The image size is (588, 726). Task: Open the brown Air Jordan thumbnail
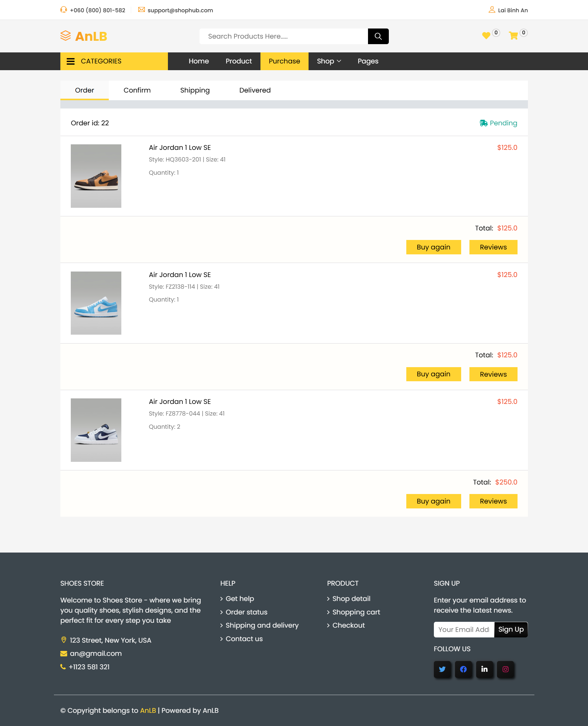click(96, 176)
